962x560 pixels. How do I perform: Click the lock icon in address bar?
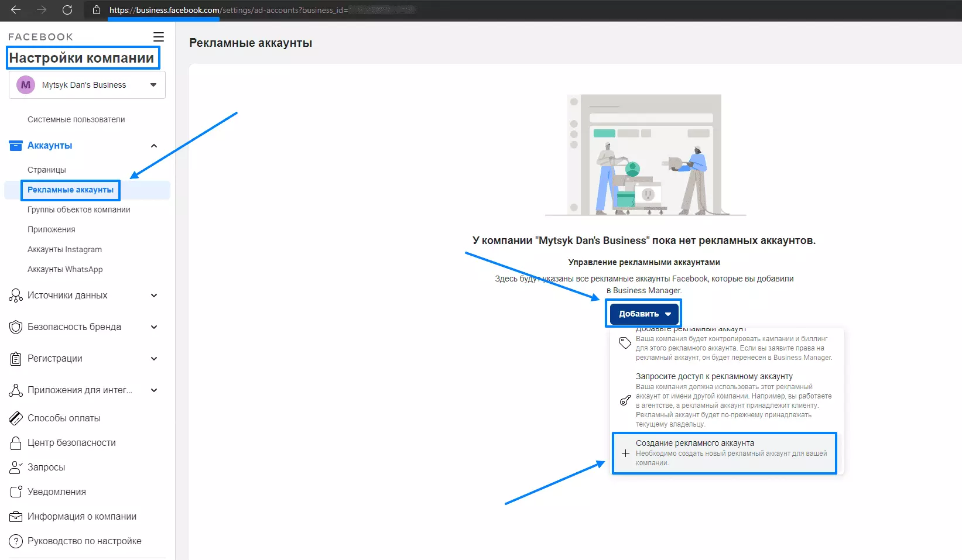pos(97,10)
